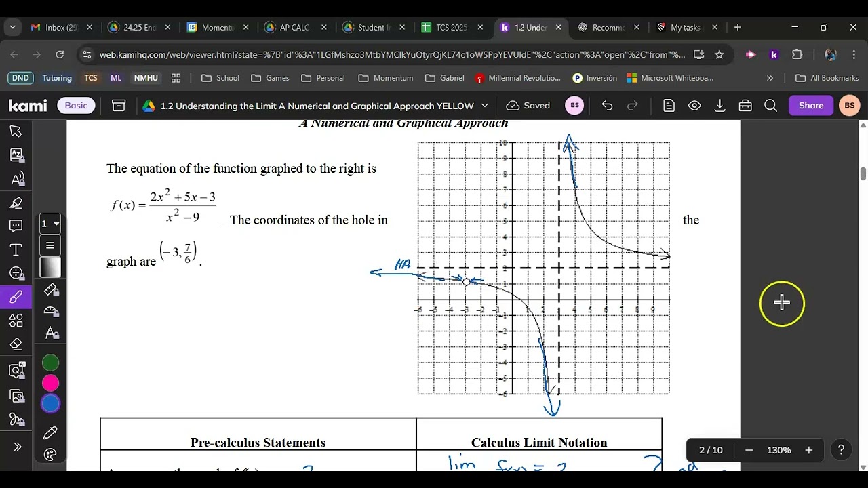This screenshot has width=868, height=488.
Task: Download the document
Action: pyautogui.click(x=720, y=106)
